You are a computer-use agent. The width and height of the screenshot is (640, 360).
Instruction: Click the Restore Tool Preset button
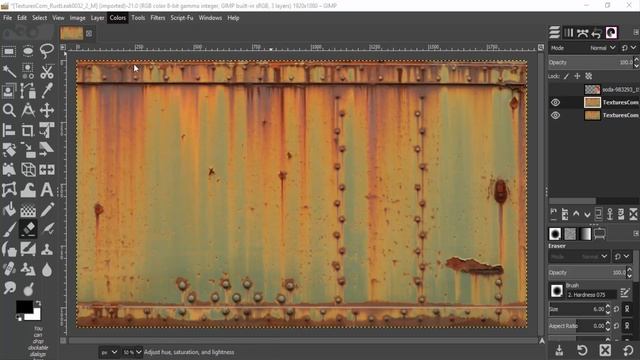[x=582, y=350]
